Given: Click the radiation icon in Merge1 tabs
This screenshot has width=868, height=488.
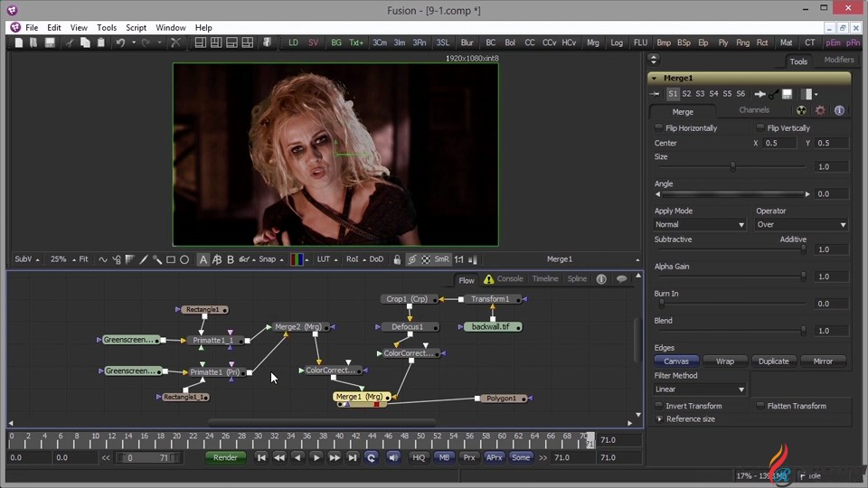Looking at the screenshot, I should pyautogui.click(x=802, y=110).
